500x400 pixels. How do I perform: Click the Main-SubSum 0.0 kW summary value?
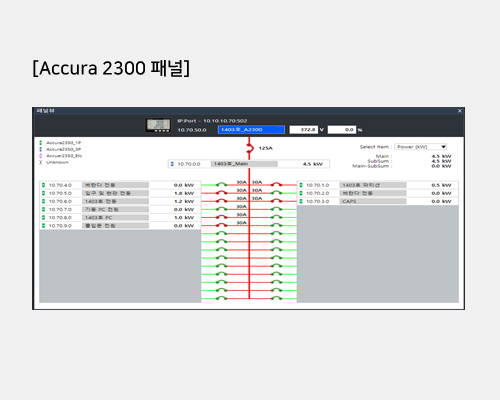point(441,166)
